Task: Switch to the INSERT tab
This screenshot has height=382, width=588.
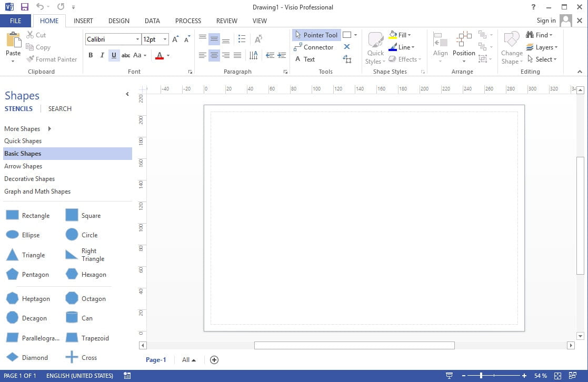Action: [83, 21]
